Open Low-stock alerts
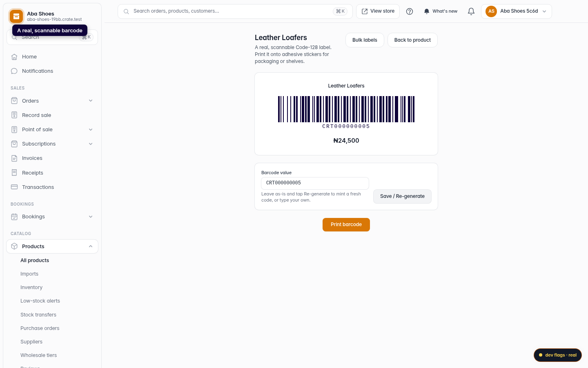This screenshot has height=368, width=588. tap(40, 301)
